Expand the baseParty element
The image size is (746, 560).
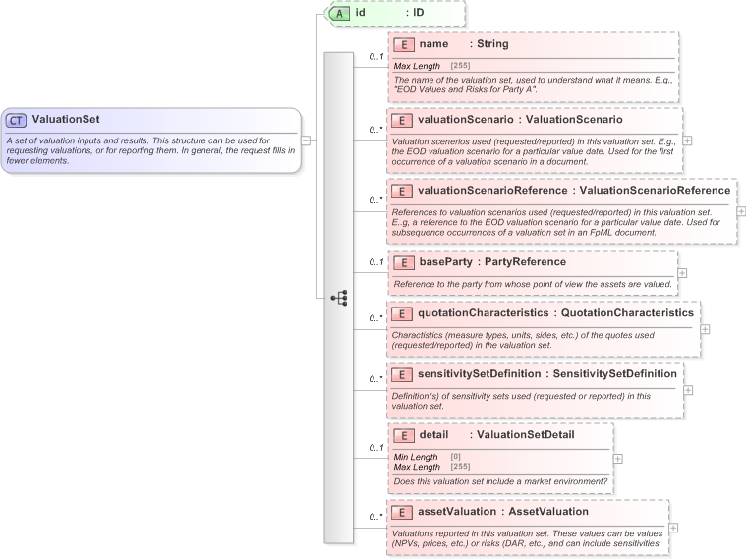click(x=682, y=273)
